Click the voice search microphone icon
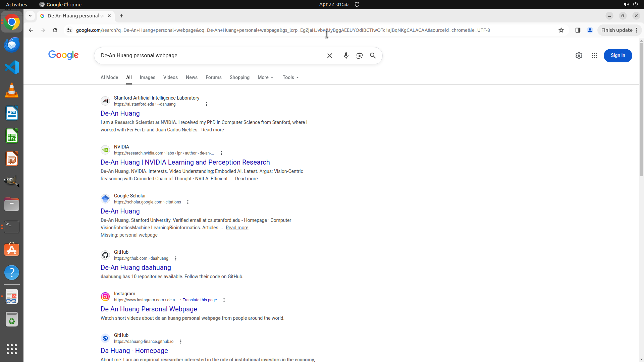The height and width of the screenshot is (362, 644). 346,56
